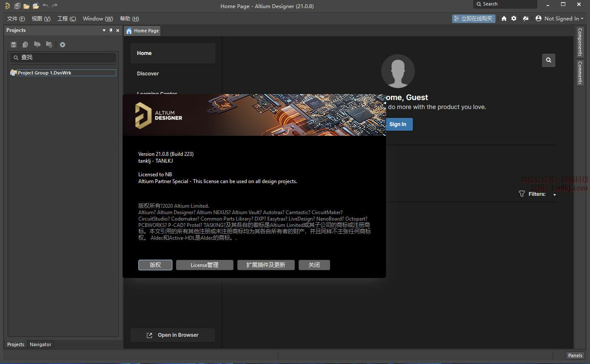Click Save All in the quick access bar

click(x=17, y=6)
